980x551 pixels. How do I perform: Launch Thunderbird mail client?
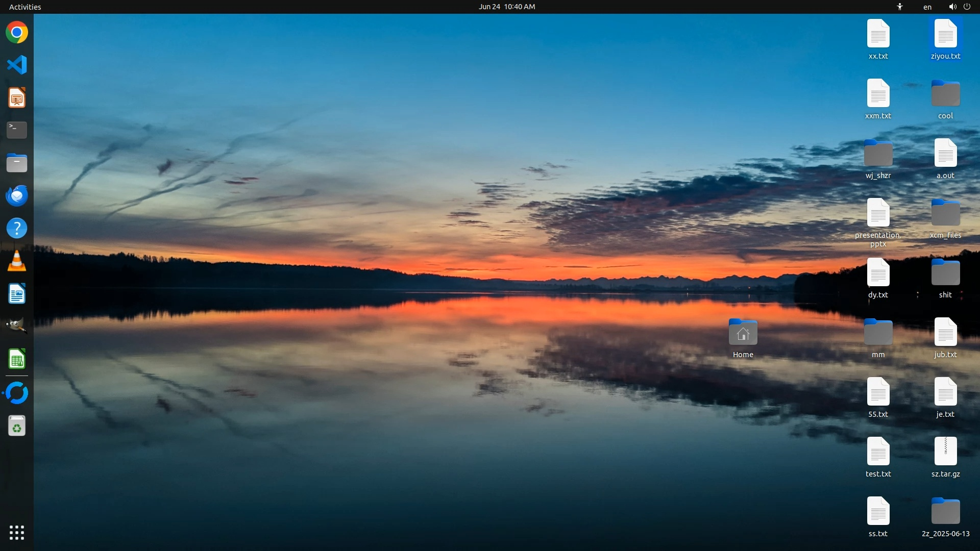point(17,196)
